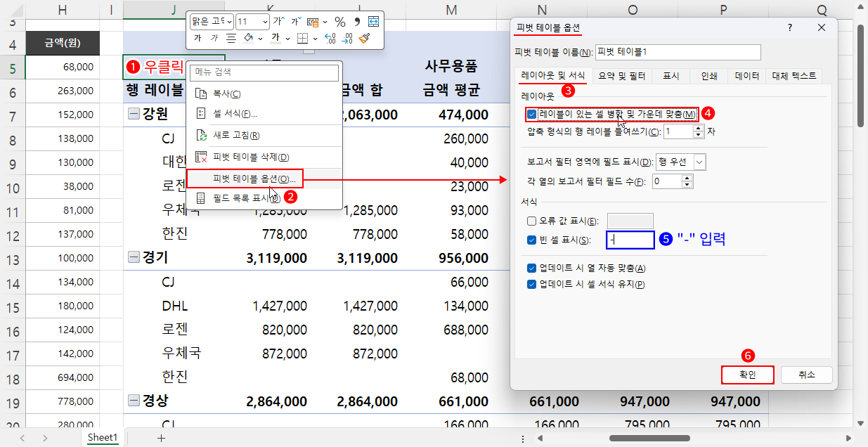Click the 확인 button
Screen dimensions: 868x447
747,375
